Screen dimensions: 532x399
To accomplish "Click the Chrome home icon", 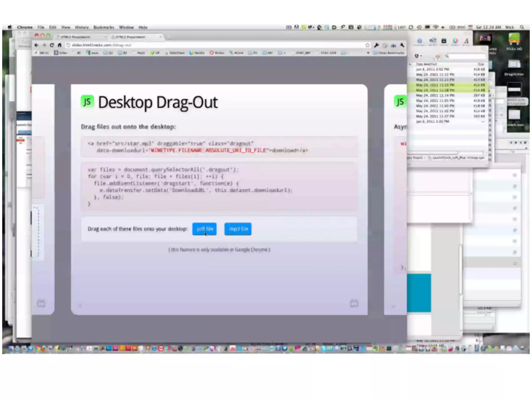I will (x=59, y=45).
